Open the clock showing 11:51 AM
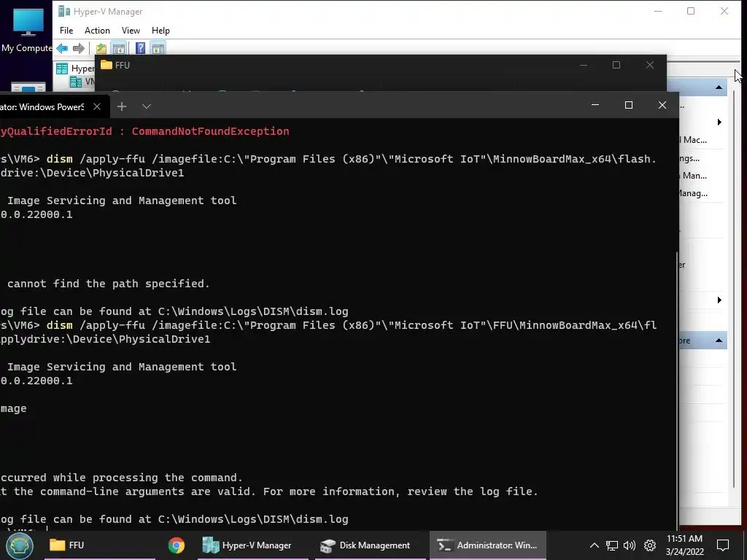The height and width of the screenshot is (560, 747). 684,545
